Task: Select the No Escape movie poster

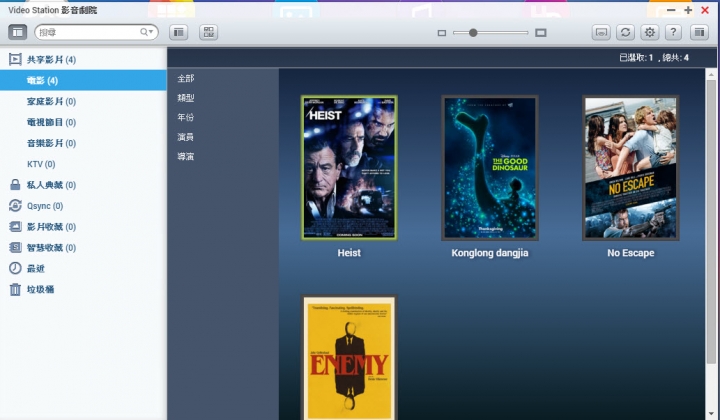Action: 630,168
